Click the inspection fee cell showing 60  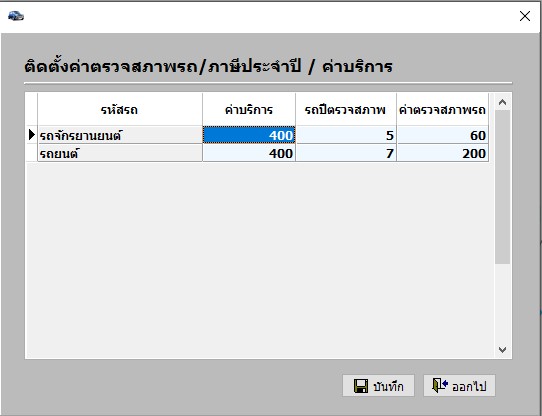pos(442,135)
